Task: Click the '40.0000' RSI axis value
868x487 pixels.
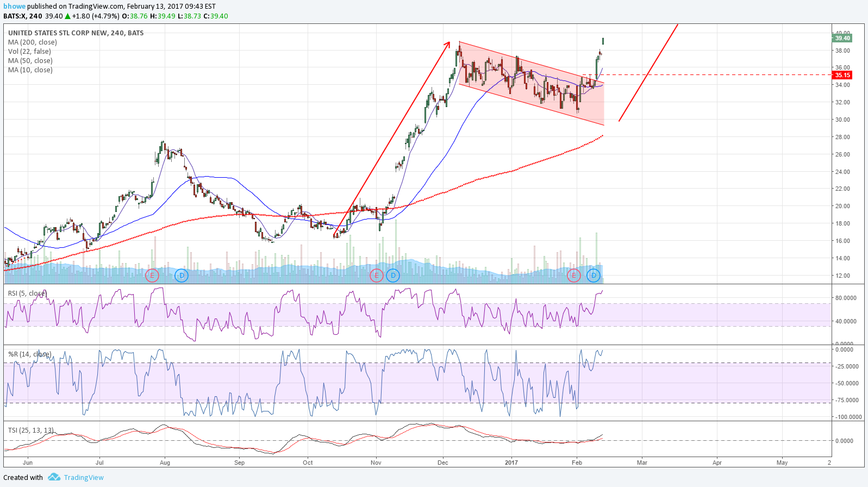Action: click(846, 321)
